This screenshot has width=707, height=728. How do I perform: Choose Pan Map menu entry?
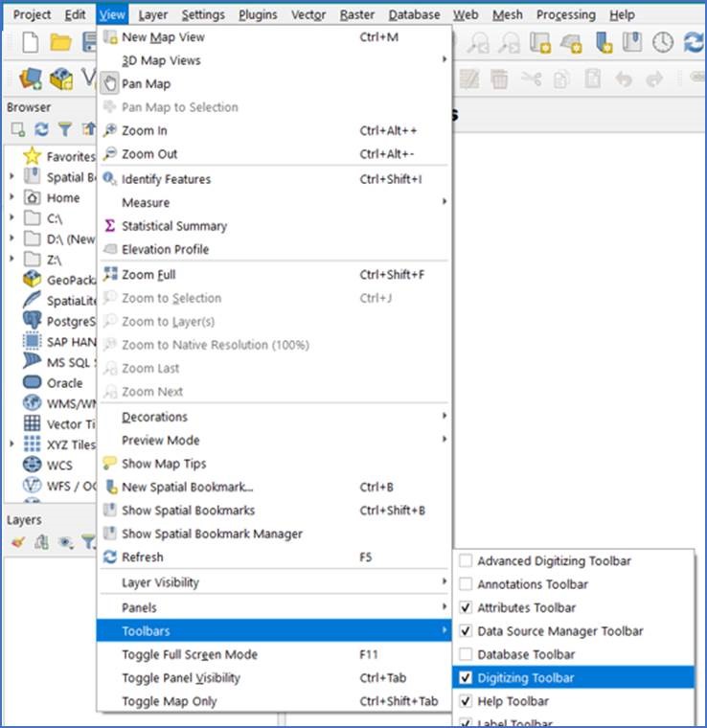point(274,83)
